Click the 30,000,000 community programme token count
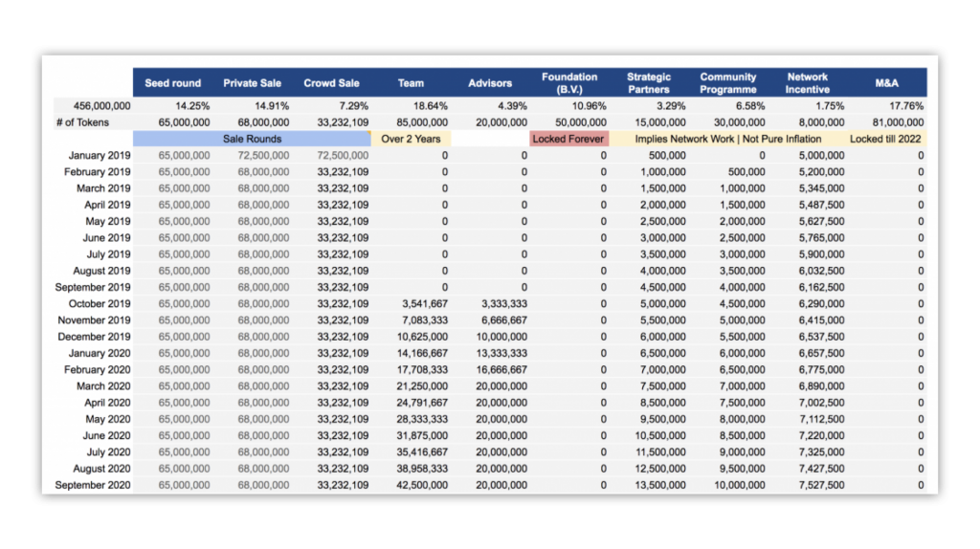Screen dimensions: 980x549 tap(740, 122)
